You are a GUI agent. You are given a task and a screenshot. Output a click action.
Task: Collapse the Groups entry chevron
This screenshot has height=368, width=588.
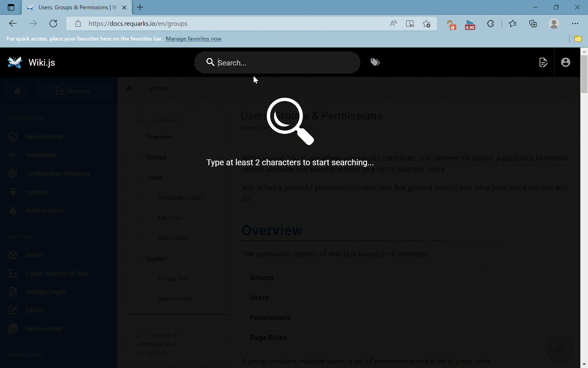tap(138, 157)
